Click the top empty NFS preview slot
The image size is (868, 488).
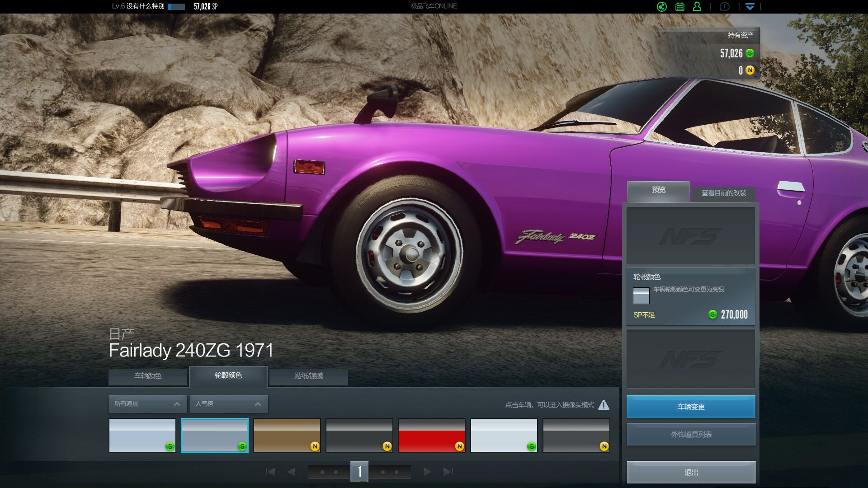click(x=691, y=236)
